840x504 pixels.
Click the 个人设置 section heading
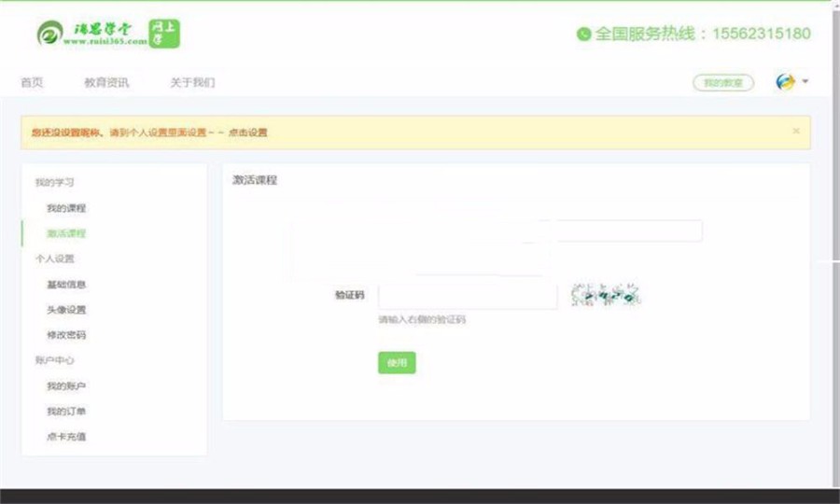(x=55, y=259)
